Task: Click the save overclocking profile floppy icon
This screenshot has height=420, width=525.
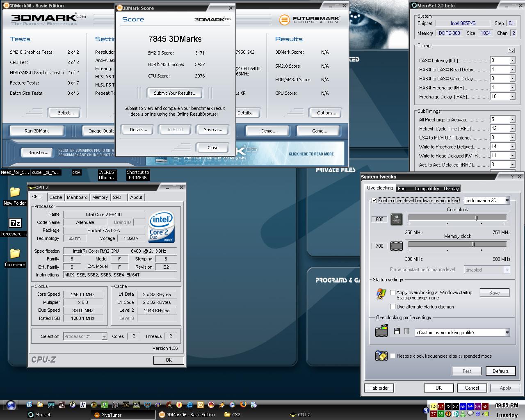Action: pos(397,331)
